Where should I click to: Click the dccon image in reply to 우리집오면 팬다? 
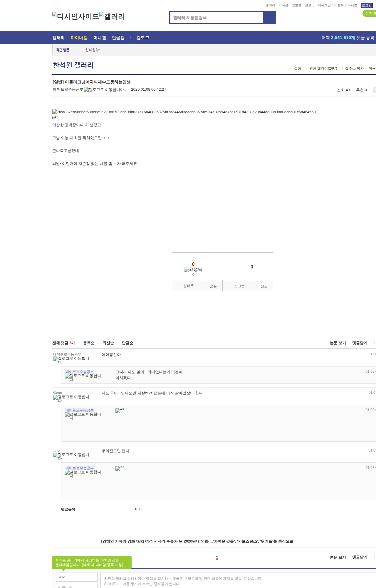pyautogui.click(x=120, y=469)
